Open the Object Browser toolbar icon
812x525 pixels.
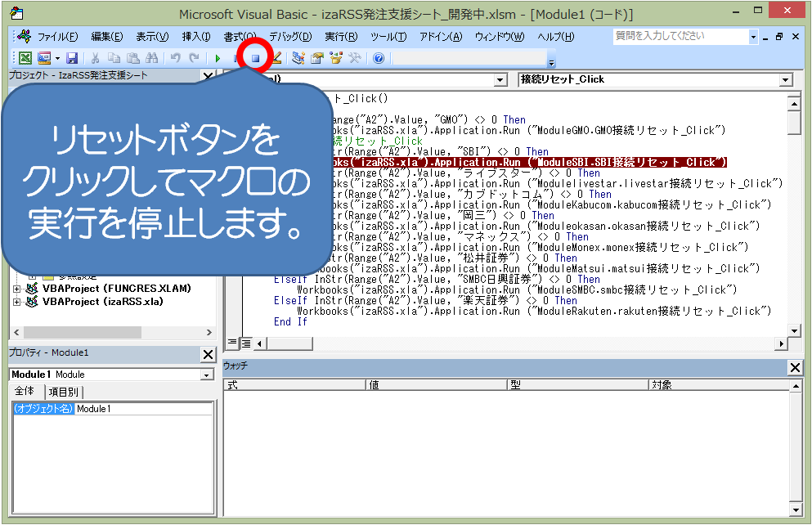pos(336,58)
